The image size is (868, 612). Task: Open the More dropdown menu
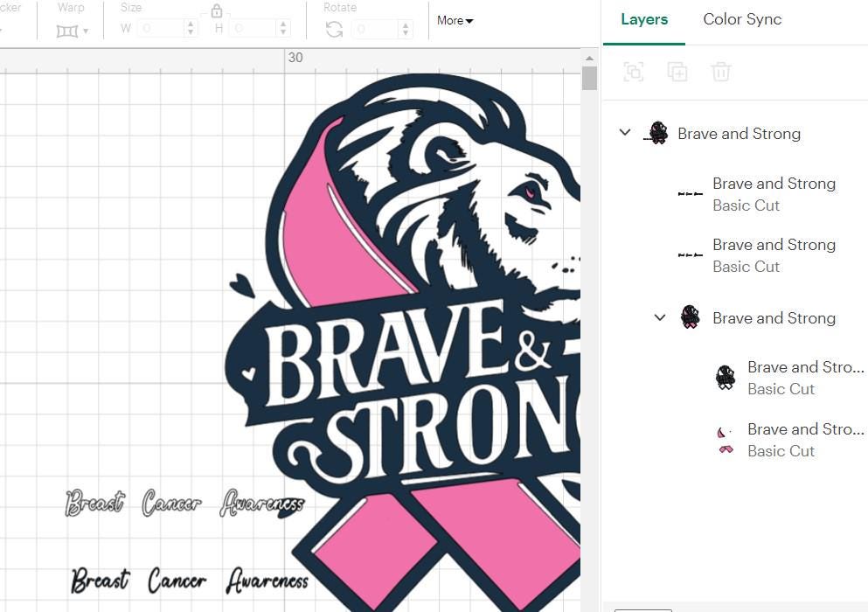(455, 20)
